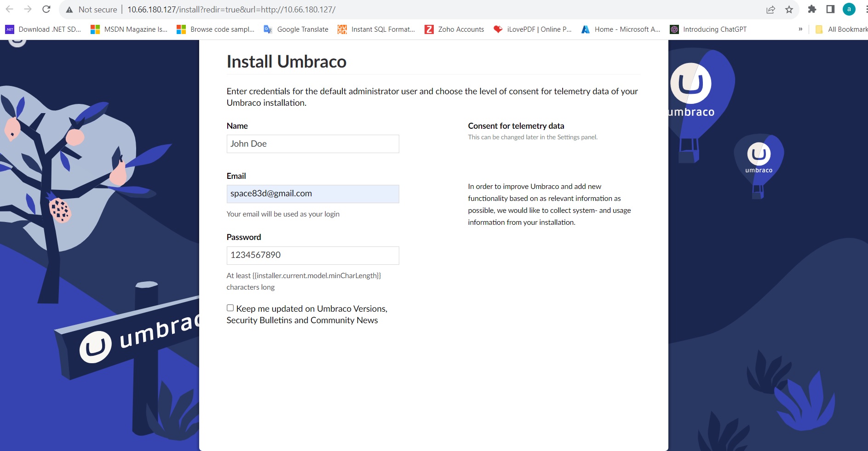Image resolution: width=868 pixels, height=451 pixels.
Task: Click the Instant SQL Formatter favicon
Action: [342, 29]
